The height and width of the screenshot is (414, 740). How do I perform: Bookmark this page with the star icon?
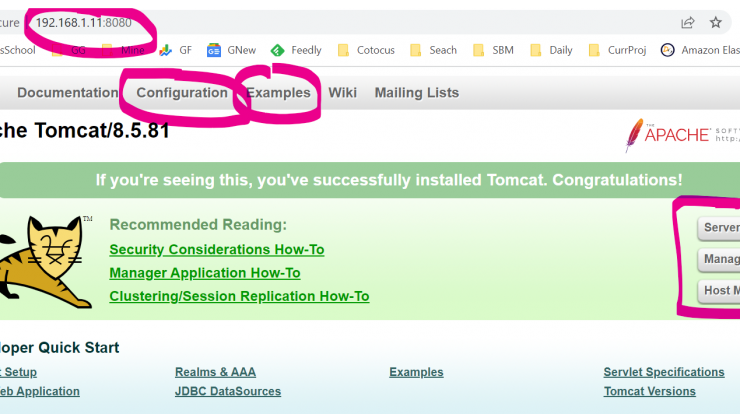click(715, 22)
